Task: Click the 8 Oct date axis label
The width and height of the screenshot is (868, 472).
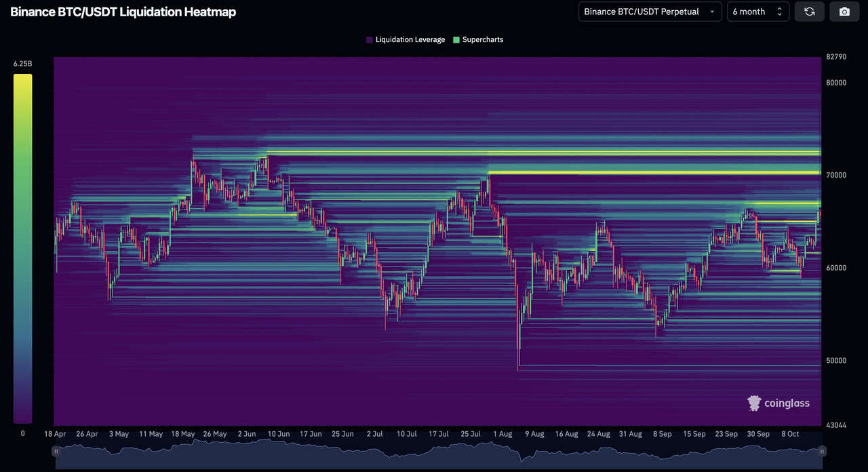Action: (790, 434)
